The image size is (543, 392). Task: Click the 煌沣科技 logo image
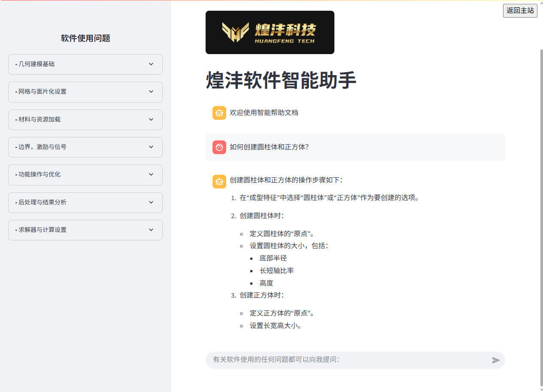[x=270, y=32]
